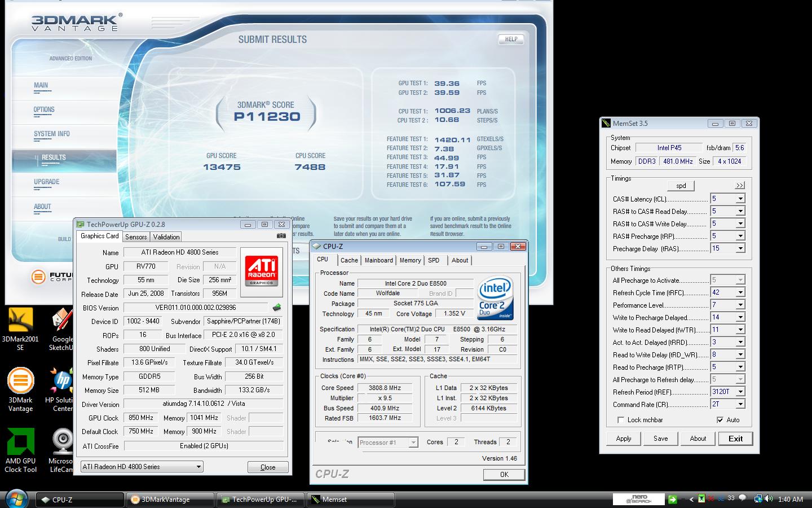Click the MemSet title bar icon

(x=606, y=123)
